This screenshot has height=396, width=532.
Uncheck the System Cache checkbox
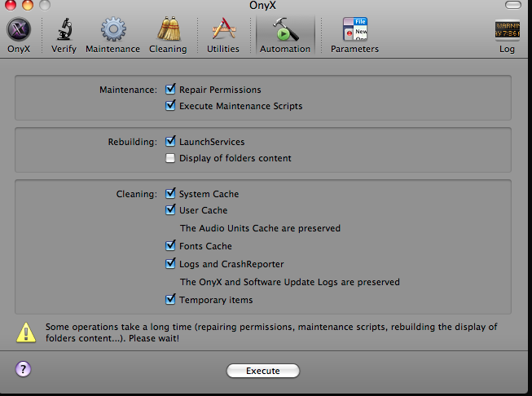(170, 194)
